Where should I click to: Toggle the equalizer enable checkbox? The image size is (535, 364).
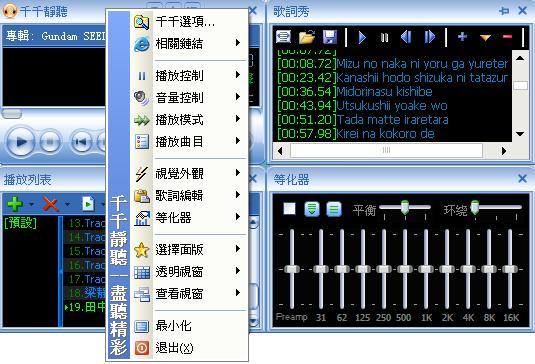click(289, 208)
